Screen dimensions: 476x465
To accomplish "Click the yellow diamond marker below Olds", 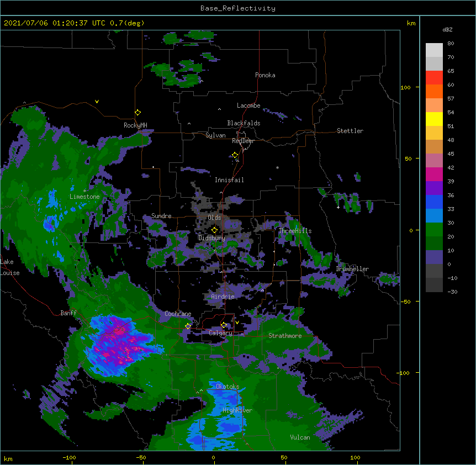I will coord(214,230).
